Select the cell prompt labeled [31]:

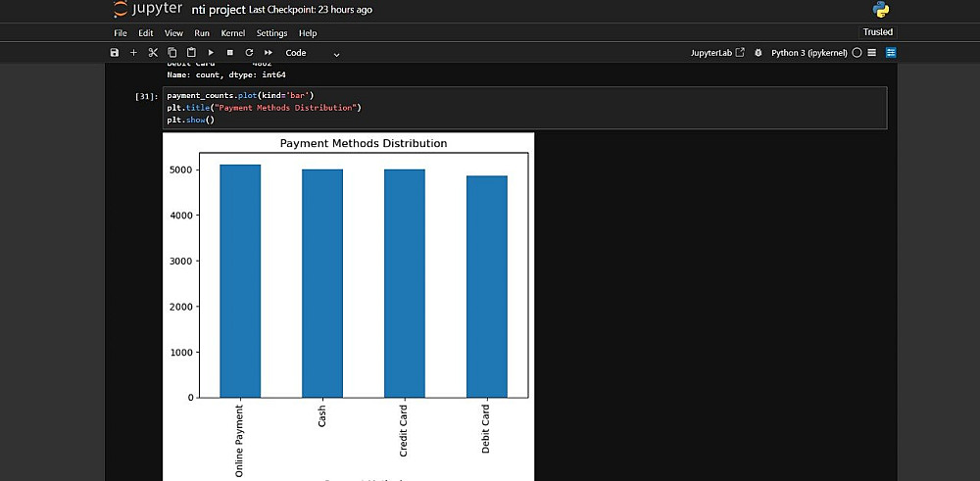pos(147,96)
